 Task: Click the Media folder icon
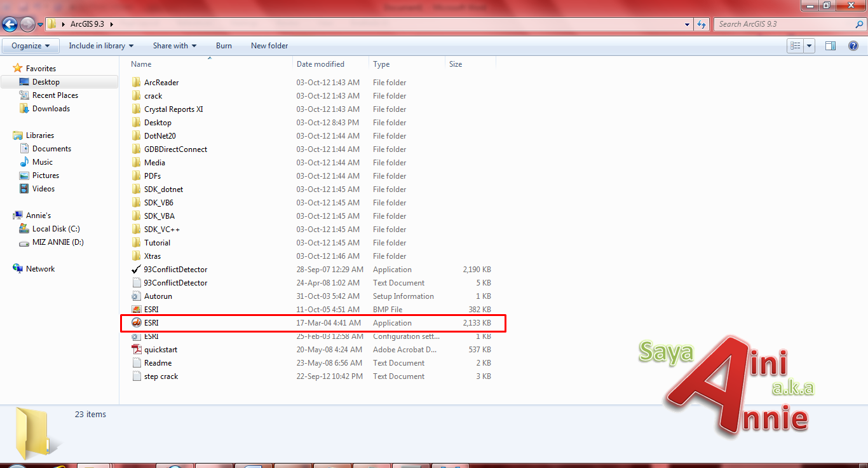tap(136, 163)
